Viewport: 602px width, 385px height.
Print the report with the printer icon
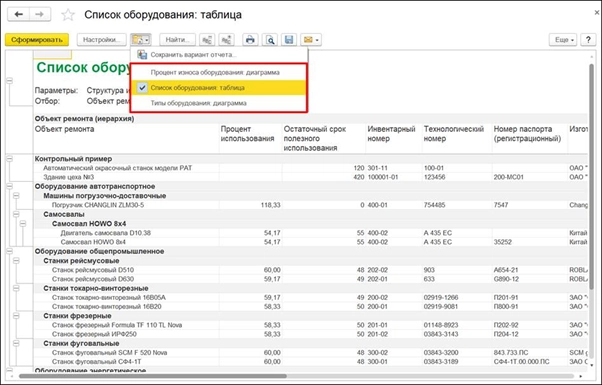250,40
